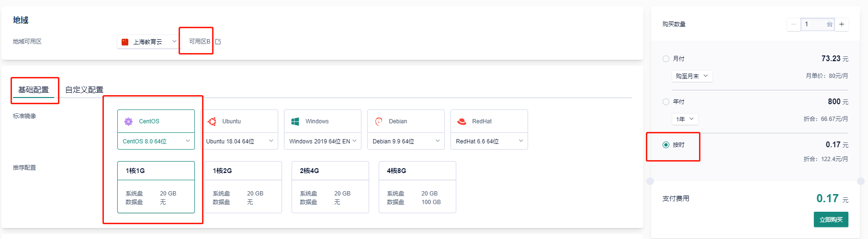Increase purchase quantity with plus icon
Viewport: 868px width, 239px height.
point(842,24)
